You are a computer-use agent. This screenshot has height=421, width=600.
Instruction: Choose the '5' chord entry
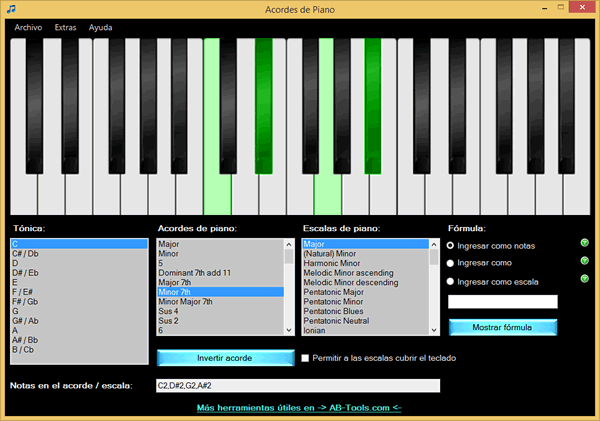coord(221,263)
